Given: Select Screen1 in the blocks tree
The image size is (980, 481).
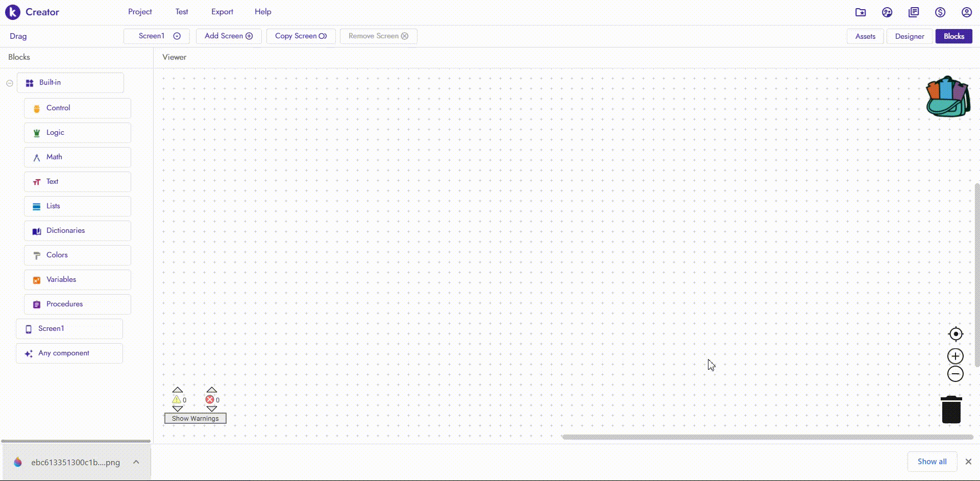Looking at the screenshot, I should pos(69,329).
